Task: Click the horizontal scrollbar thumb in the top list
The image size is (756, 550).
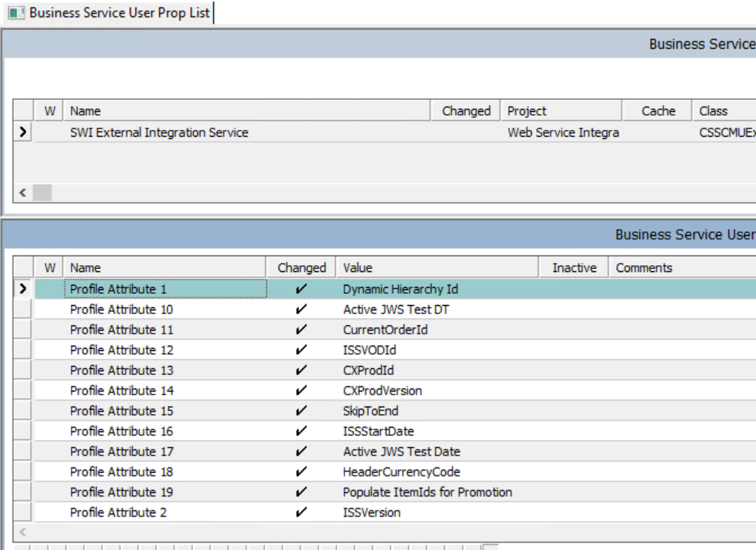Action: [x=42, y=192]
